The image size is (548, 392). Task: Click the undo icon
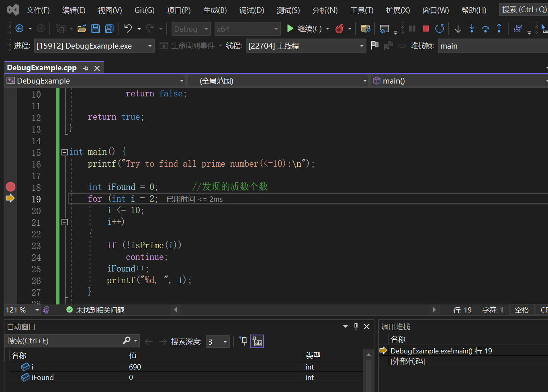[x=128, y=29]
